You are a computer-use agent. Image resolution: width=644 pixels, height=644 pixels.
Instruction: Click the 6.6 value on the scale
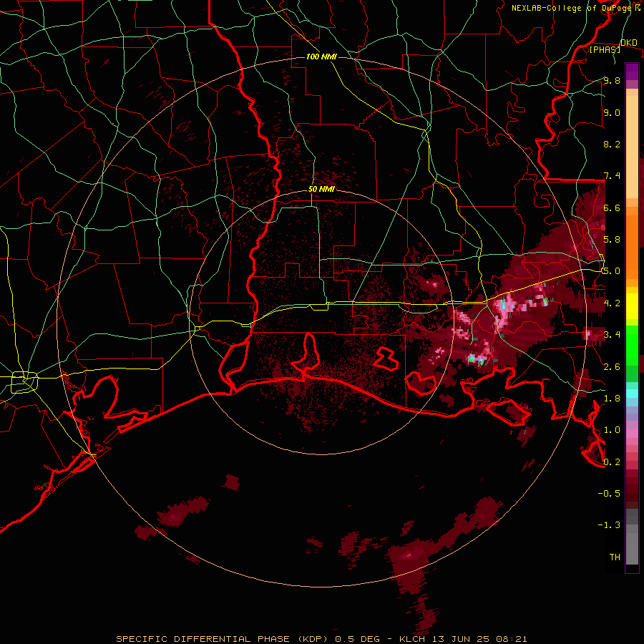tap(612, 208)
